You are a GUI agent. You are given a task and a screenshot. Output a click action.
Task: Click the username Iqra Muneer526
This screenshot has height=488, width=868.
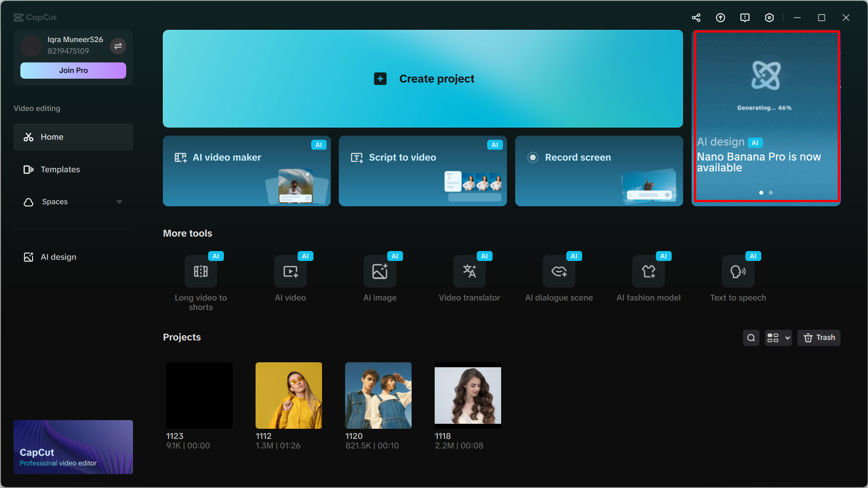pyautogui.click(x=76, y=39)
